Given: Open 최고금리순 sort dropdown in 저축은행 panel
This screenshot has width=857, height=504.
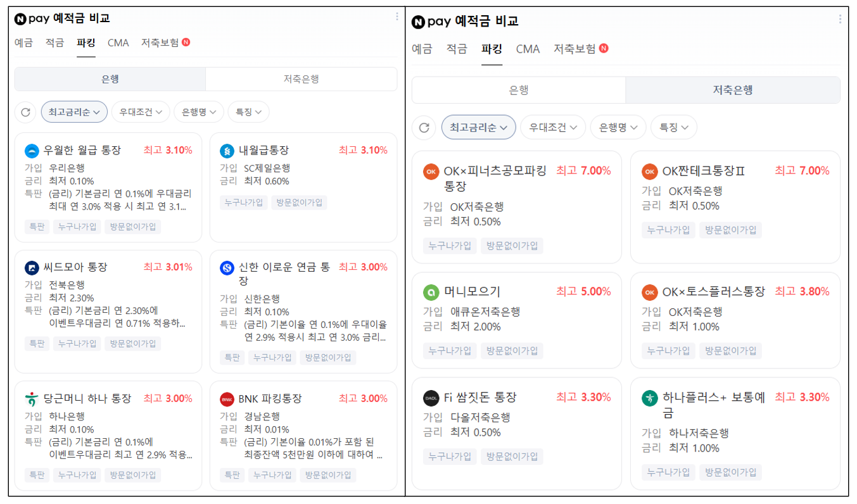Looking at the screenshot, I should [x=479, y=127].
